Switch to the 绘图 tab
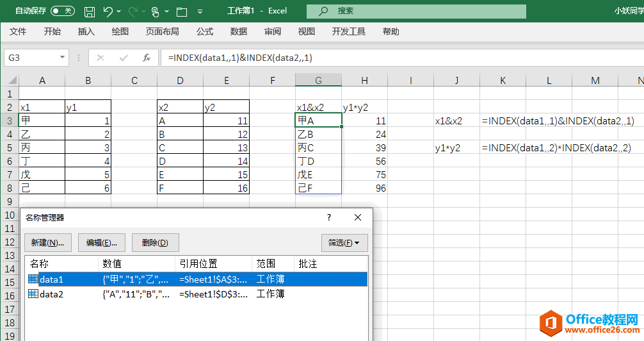This screenshot has height=341, width=644. pos(120,31)
